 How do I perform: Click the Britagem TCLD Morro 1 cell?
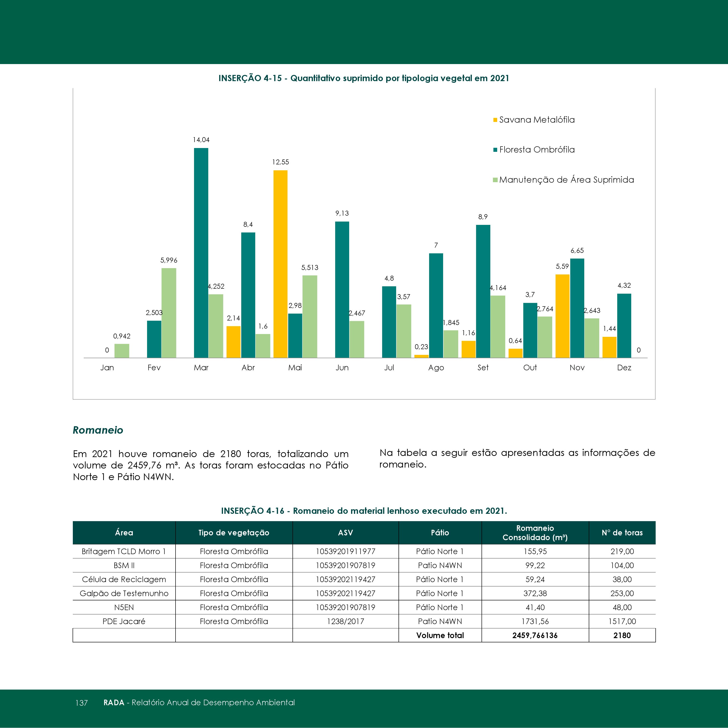(x=124, y=551)
